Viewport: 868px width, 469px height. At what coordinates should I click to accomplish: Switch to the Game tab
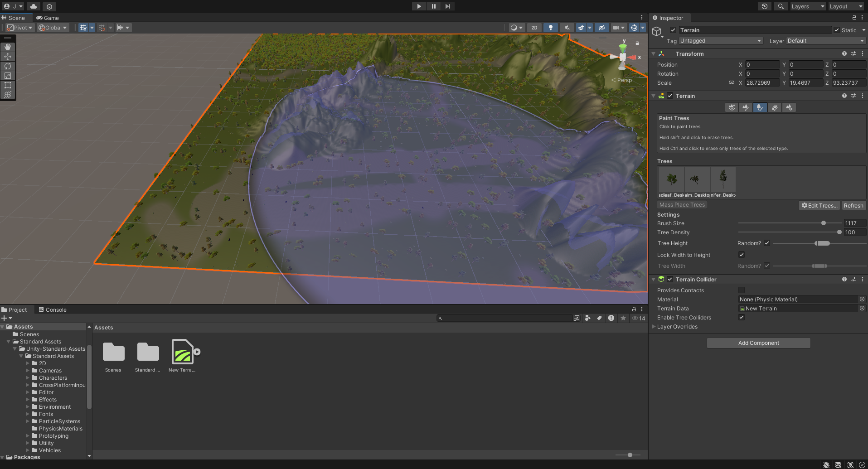click(48, 18)
